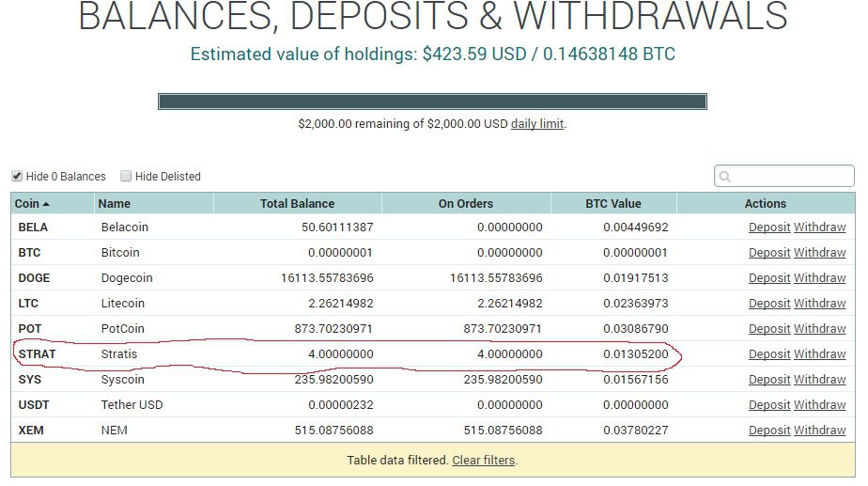868x486 pixels.
Task: Click the Actions column header
Action: pyautogui.click(x=765, y=203)
